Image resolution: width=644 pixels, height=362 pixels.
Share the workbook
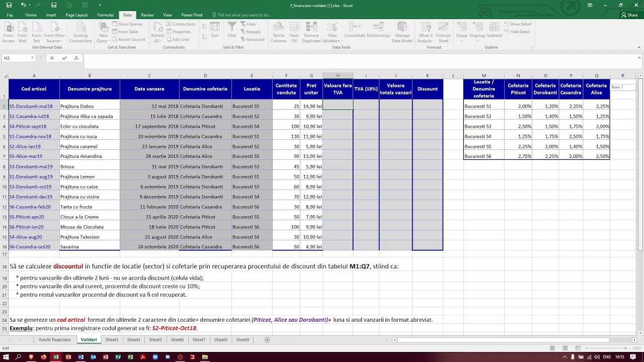click(x=630, y=15)
